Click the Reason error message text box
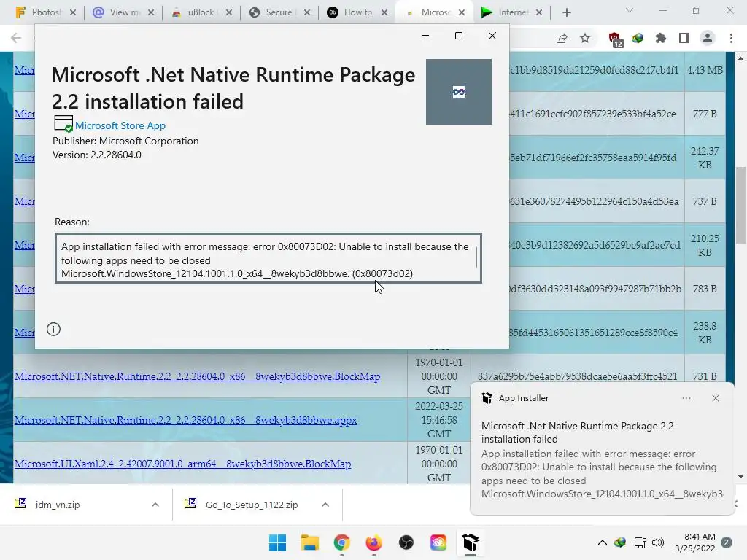The image size is (747, 560). (268, 258)
